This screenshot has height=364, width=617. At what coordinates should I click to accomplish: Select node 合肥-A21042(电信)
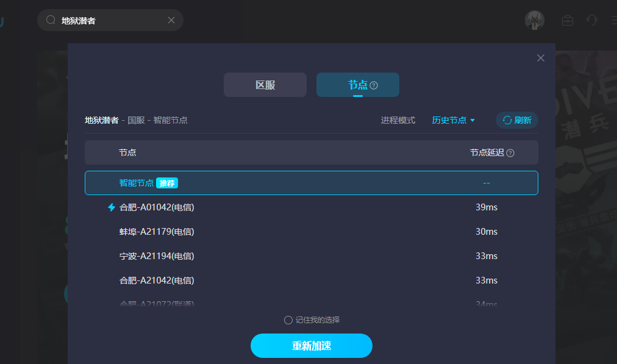[312, 280]
